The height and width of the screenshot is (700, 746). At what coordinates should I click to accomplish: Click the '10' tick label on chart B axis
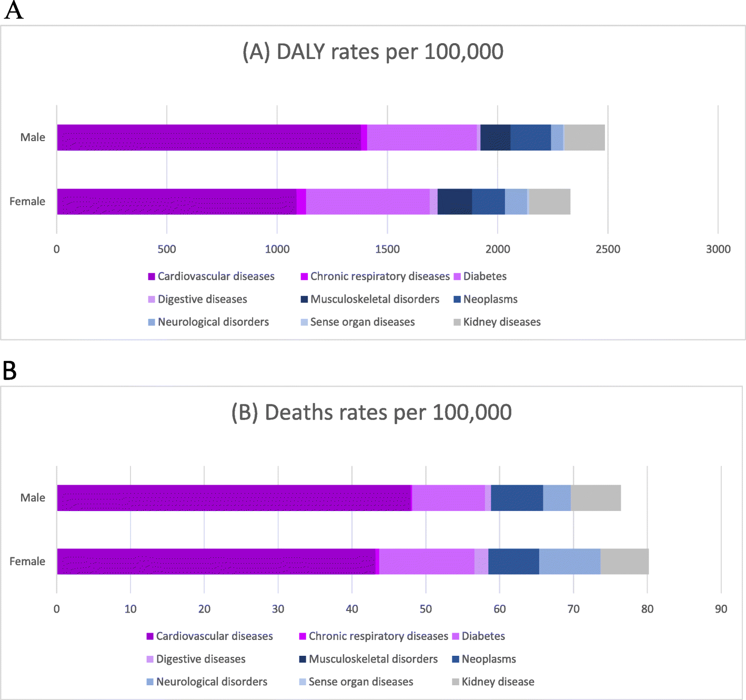click(x=130, y=609)
